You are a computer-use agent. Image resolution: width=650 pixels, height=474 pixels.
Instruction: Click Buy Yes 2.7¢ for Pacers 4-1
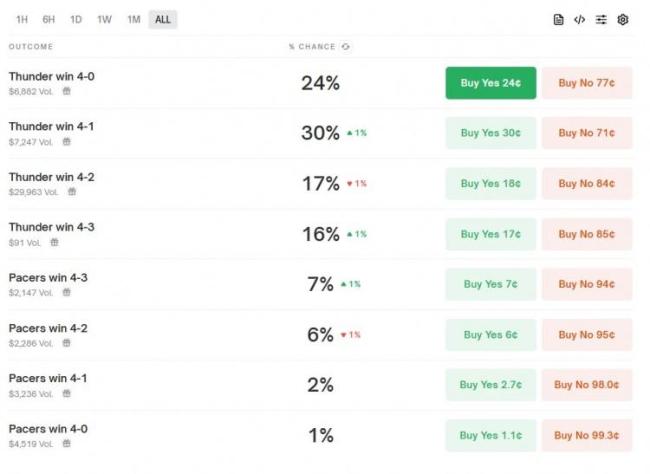(490, 385)
